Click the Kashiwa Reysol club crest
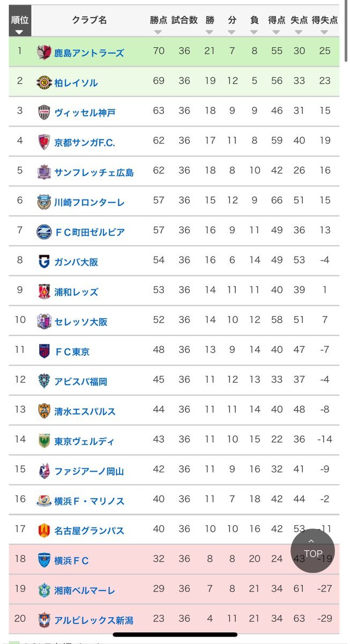Screen dimensions: 350x644 (x=46, y=81)
